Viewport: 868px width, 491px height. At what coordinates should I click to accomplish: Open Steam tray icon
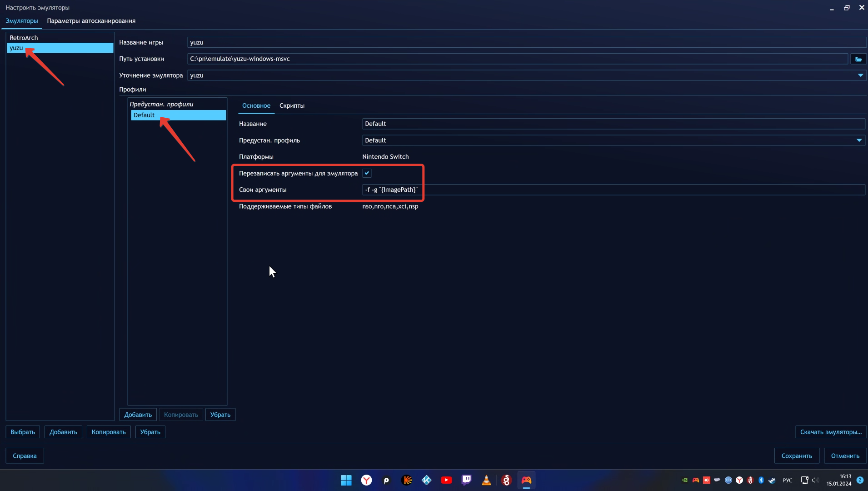[x=772, y=480]
